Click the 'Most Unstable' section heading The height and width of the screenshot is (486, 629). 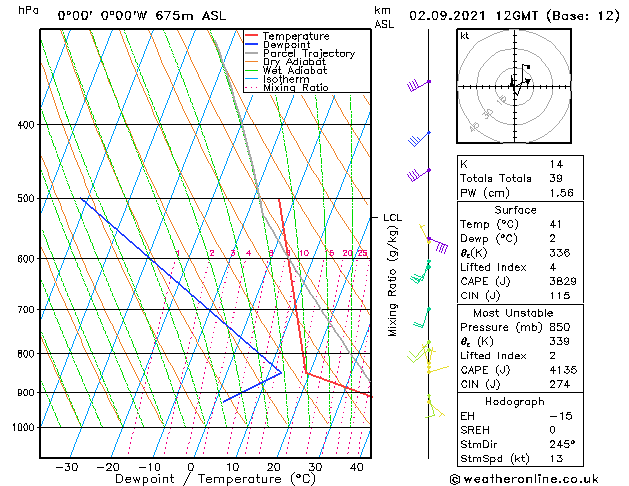click(513, 313)
